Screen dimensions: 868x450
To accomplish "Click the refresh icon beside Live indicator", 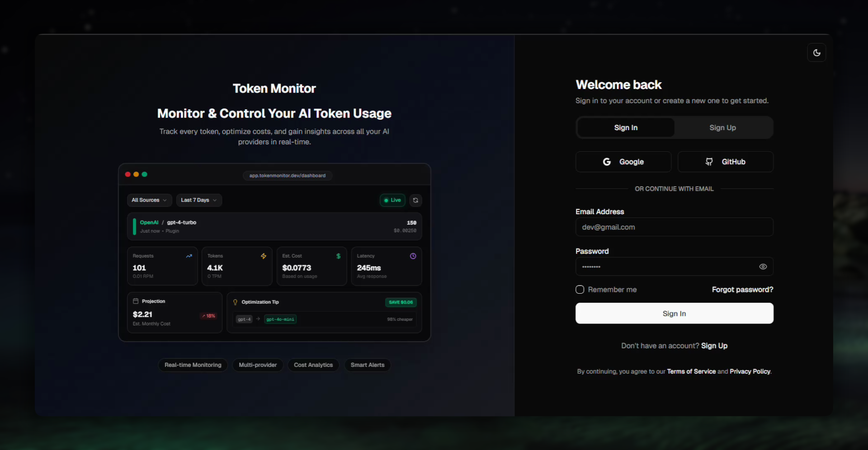I will pyautogui.click(x=415, y=200).
